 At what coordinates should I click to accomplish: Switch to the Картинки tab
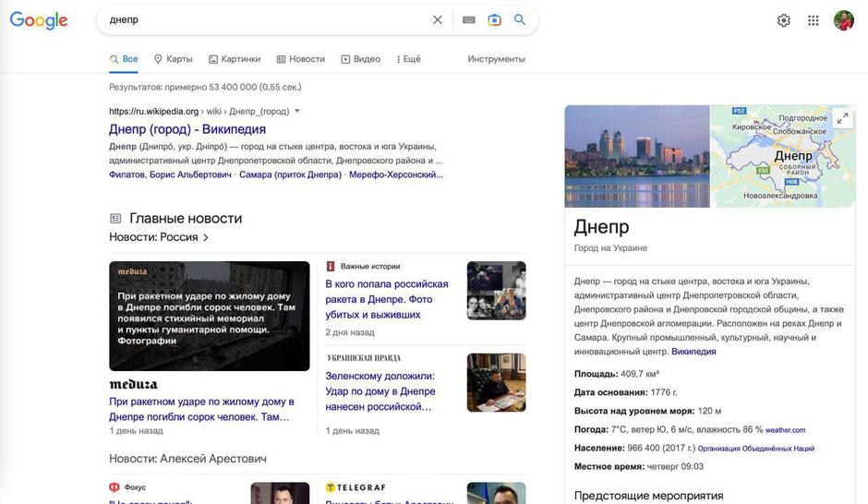(x=235, y=59)
